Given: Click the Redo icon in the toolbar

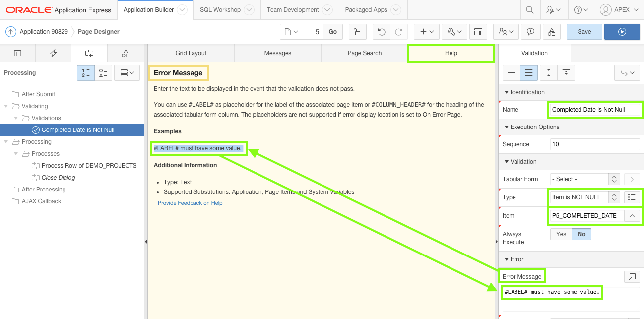Looking at the screenshot, I should [399, 31].
